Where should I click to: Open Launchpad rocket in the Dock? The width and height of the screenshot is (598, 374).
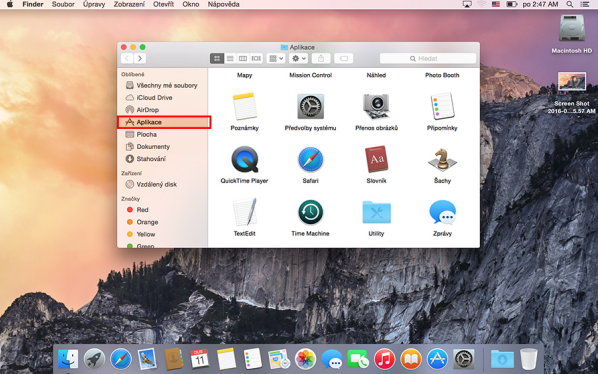click(x=94, y=359)
